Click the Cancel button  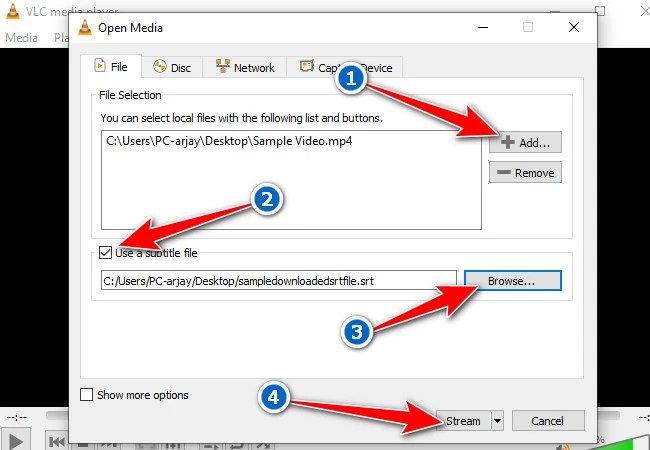[548, 421]
